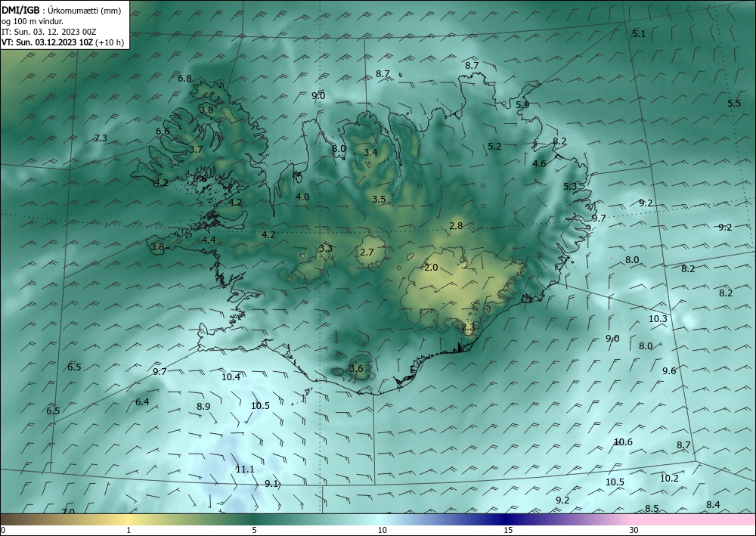Viewport: 756px width, 536px height.
Task: Click the 1 label on the color scale
Action: pos(129,531)
